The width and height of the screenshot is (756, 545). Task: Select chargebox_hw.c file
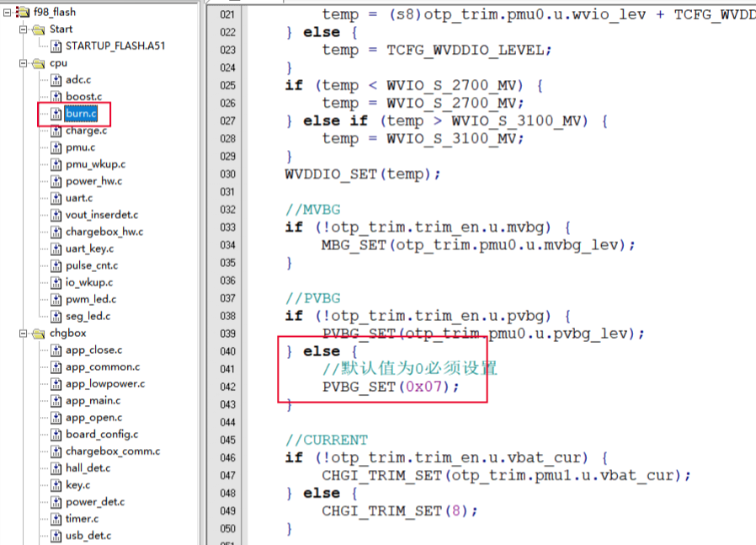coord(104,232)
